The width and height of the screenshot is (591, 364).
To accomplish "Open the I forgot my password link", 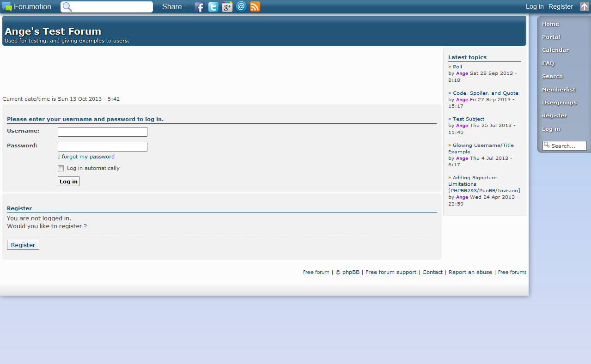I will coord(86,157).
